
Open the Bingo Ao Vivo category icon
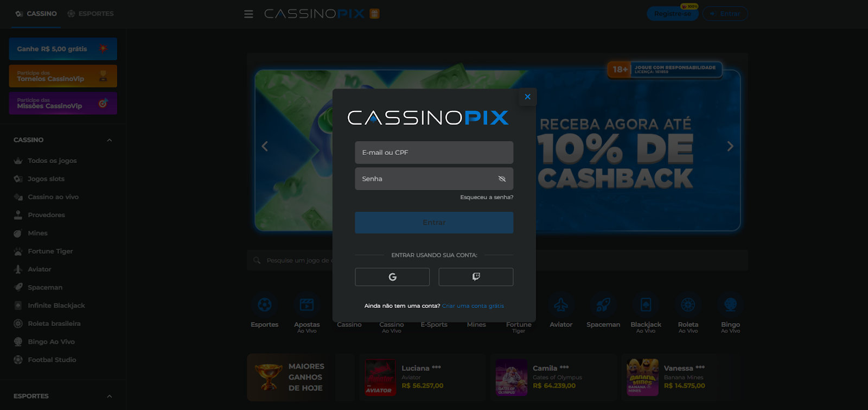point(730,305)
